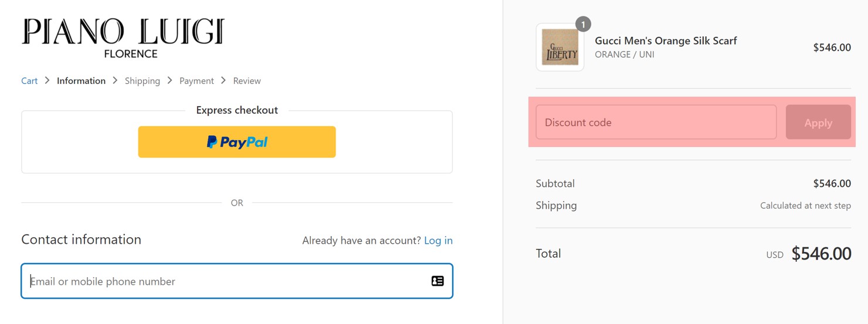Click the contact card autofill icon in email field
Screen dimensions: 868x324
(x=438, y=281)
